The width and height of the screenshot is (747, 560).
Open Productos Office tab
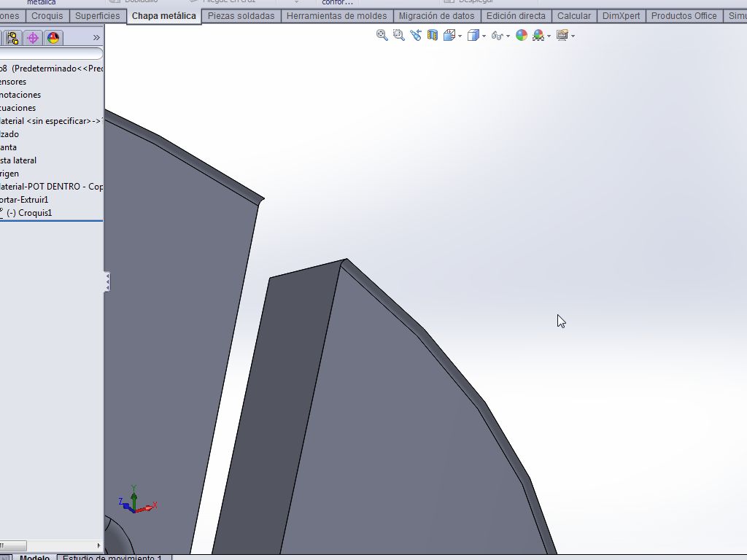684,16
